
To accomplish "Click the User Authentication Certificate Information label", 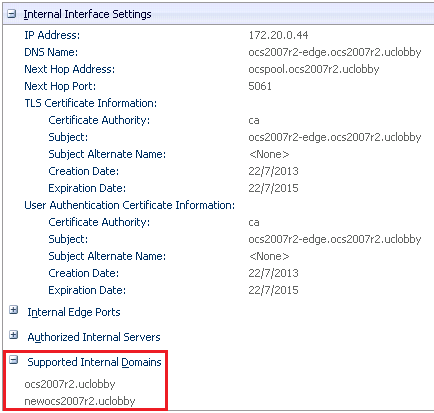I will 130,205.
